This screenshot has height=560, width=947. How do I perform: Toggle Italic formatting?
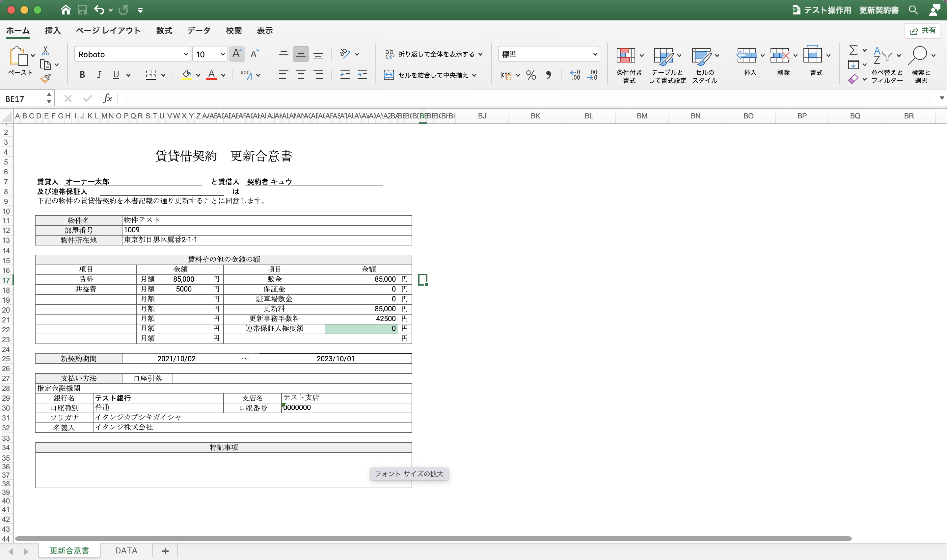[x=99, y=75]
